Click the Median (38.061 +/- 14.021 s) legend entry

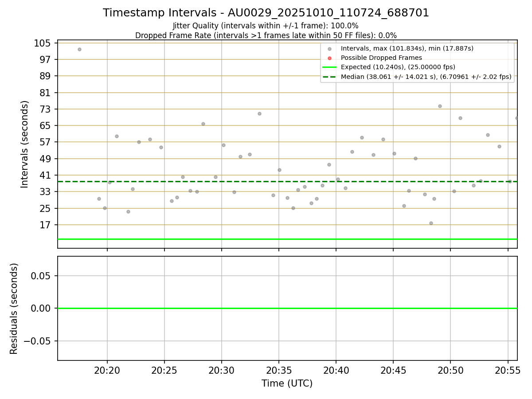[426, 77]
